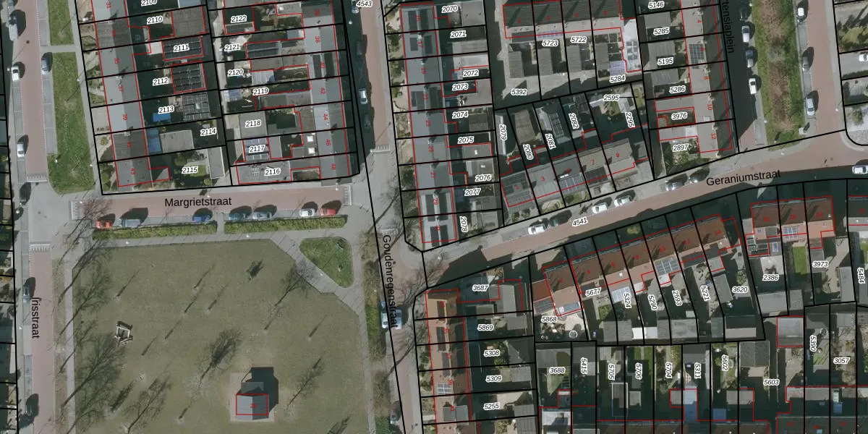This screenshot has width=868, height=434.
Task: Select parcel 2897
Action: point(681,148)
